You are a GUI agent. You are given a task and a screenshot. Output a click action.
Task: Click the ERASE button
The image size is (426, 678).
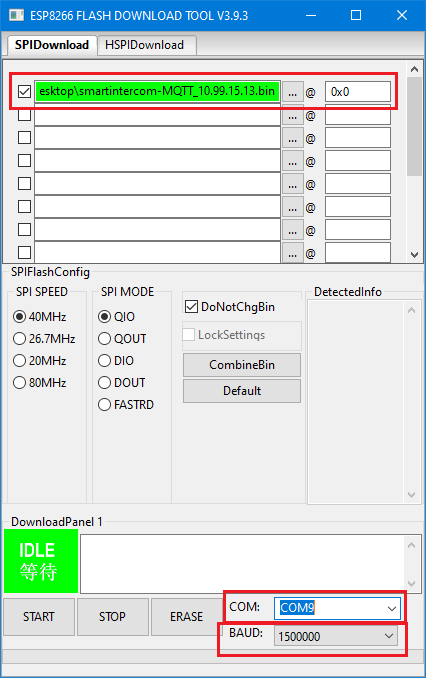point(186,617)
